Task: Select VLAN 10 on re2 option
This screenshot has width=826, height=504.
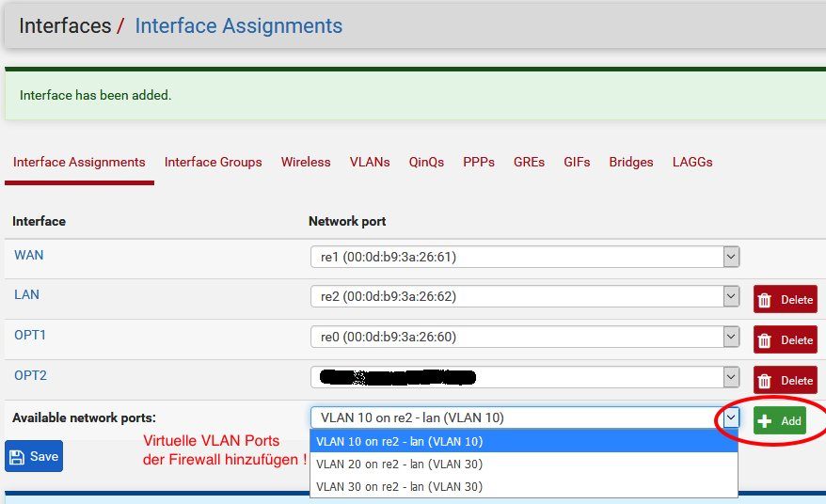Action: 524,441
